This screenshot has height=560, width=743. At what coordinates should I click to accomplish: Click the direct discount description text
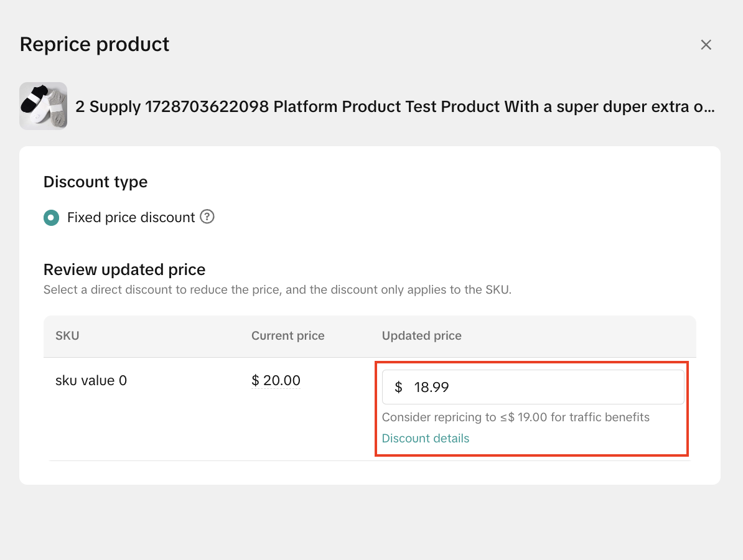tap(277, 290)
